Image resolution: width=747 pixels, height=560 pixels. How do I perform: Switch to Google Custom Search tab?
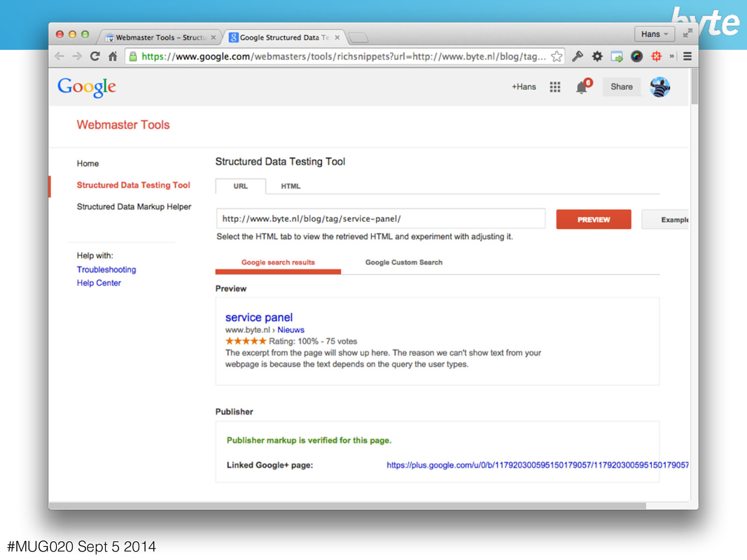(x=404, y=263)
